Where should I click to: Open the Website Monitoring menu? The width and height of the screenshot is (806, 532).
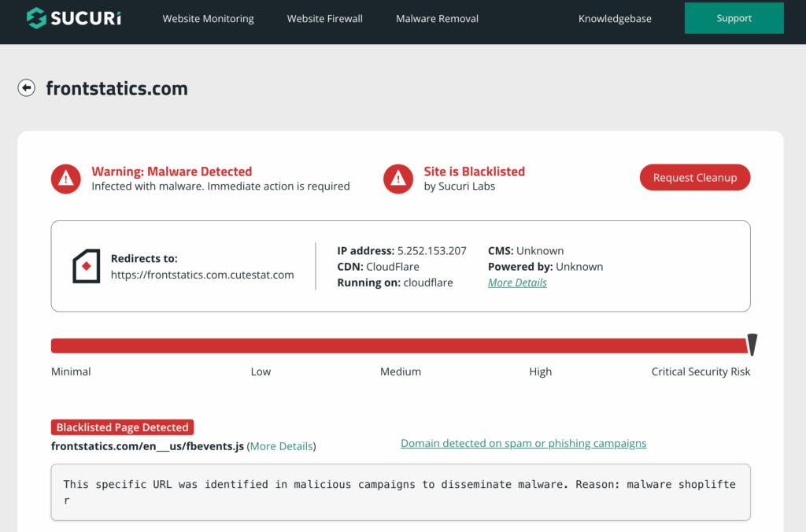click(x=208, y=18)
